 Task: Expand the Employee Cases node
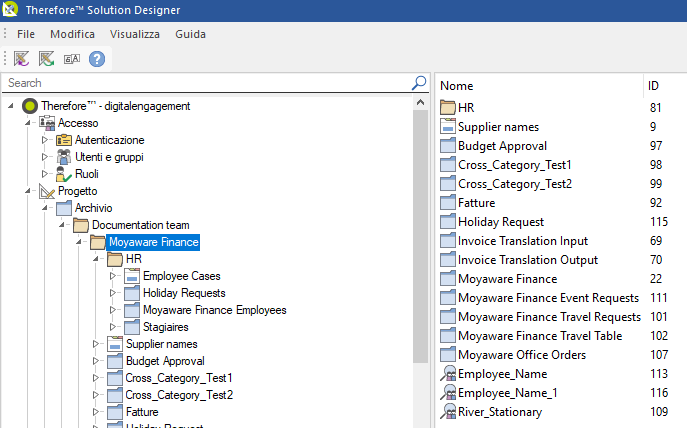113,276
